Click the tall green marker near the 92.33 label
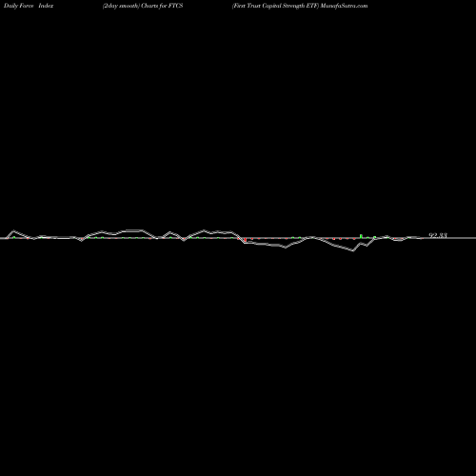Image resolution: width=476 pixels, height=476 pixels. coord(361,236)
